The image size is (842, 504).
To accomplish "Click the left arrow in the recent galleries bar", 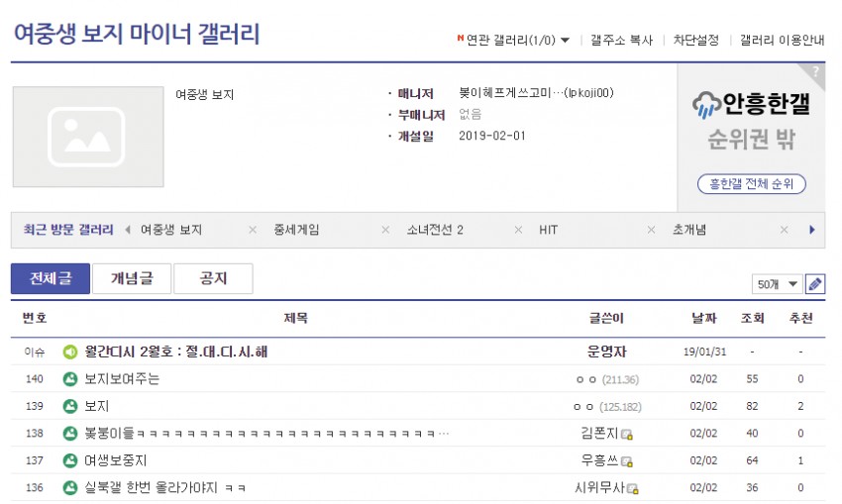I will (127, 230).
